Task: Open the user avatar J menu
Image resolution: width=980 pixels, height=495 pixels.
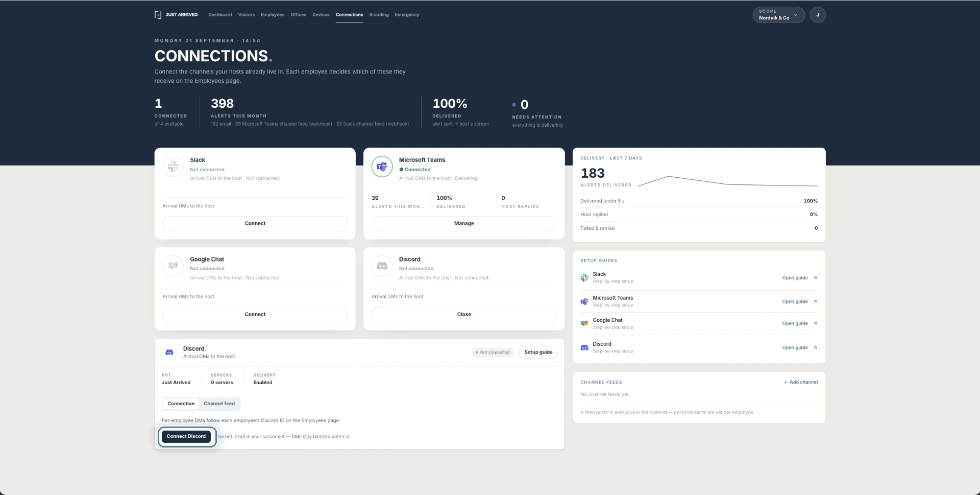Action: tap(818, 15)
